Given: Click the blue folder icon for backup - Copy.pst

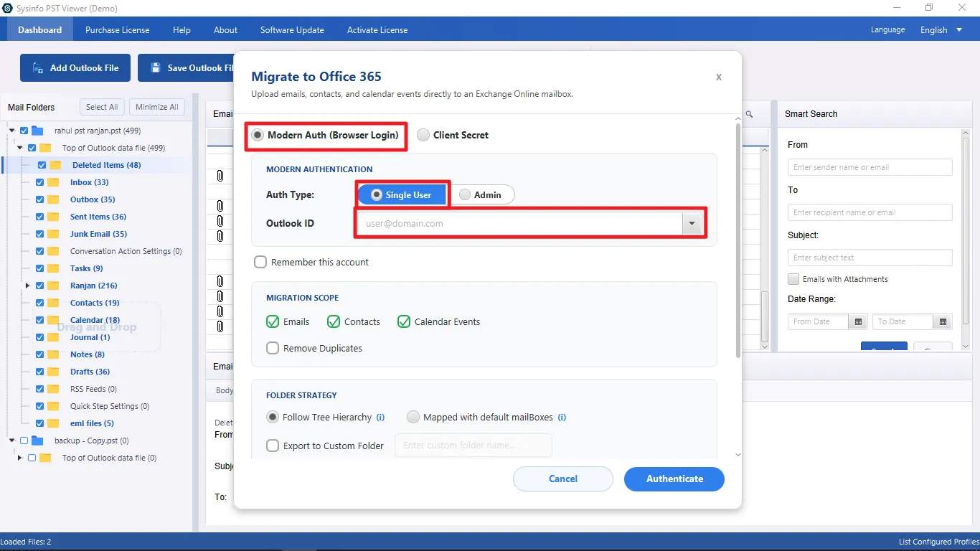Looking at the screenshot, I should (39, 441).
